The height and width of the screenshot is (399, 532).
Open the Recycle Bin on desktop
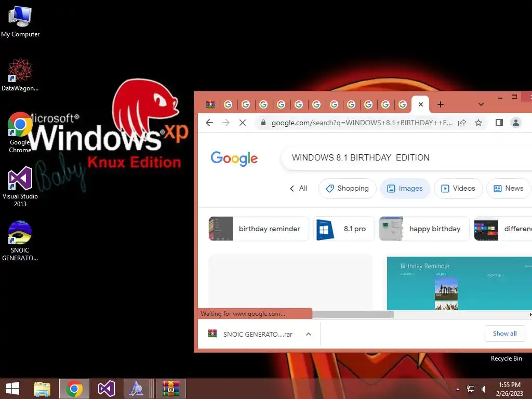tap(506, 358)
